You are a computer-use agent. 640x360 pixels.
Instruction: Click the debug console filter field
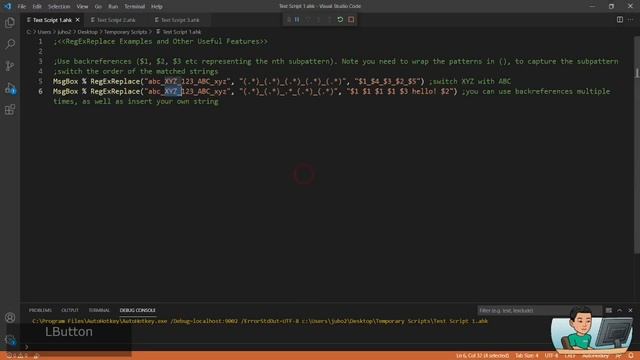point(539,310)
